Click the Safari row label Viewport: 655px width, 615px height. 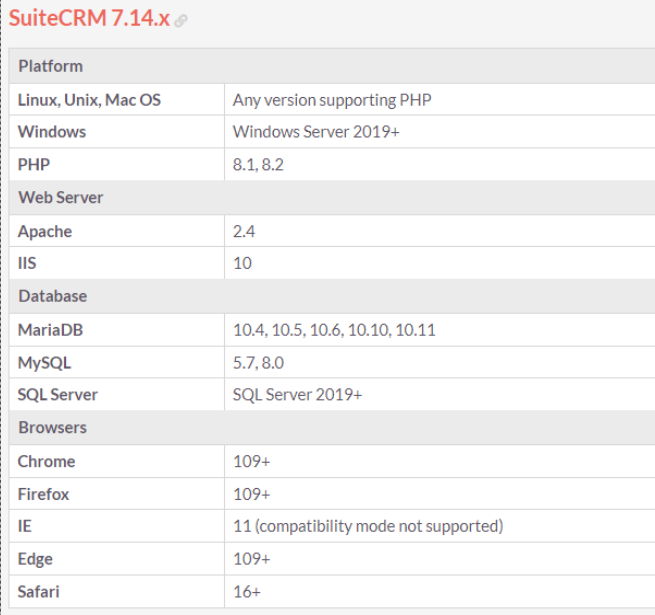click(x=38, y=592)
